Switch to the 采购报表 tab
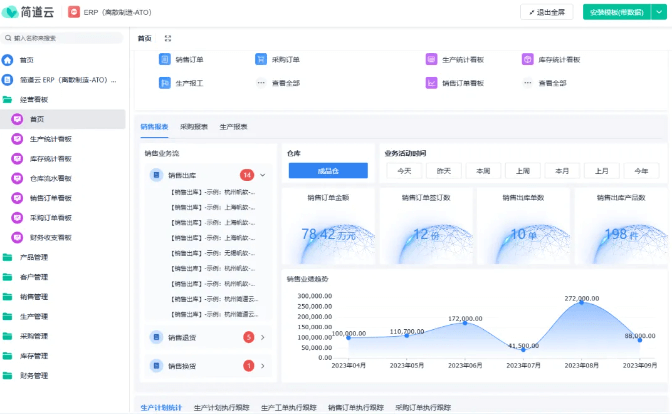Screen dimensions: 672x414 [194, 127]
